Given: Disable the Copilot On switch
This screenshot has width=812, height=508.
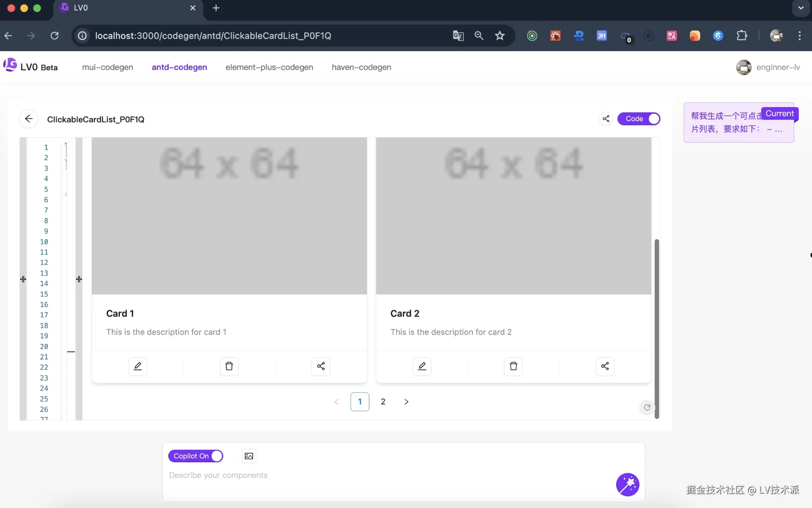Looking at the screenshot, I should pos(196,456).
